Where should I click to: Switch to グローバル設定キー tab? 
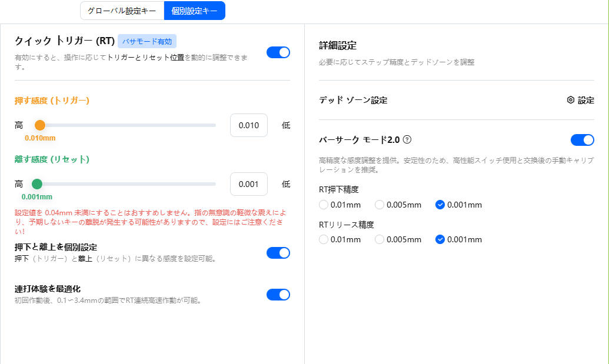(x=122, y=11)
